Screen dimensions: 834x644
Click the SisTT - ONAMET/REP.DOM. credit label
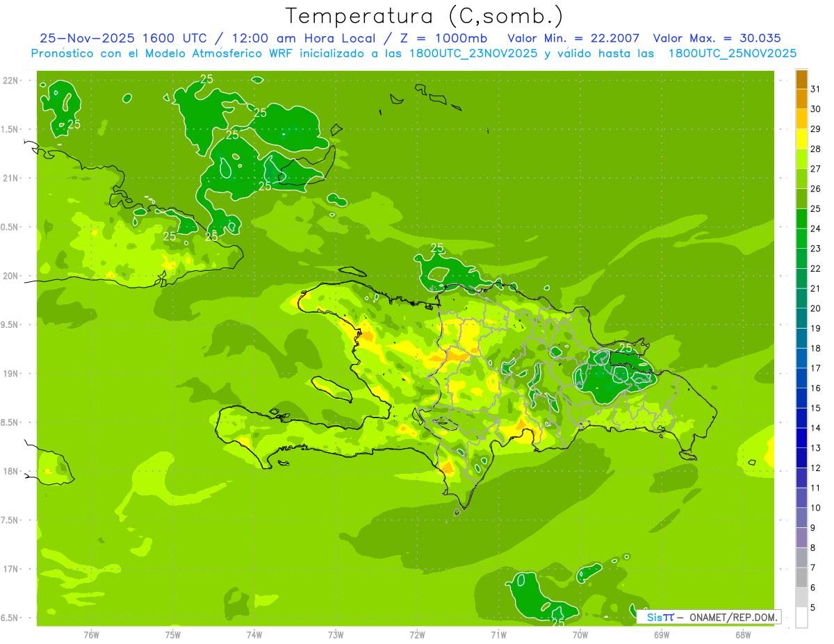point(709,617)
